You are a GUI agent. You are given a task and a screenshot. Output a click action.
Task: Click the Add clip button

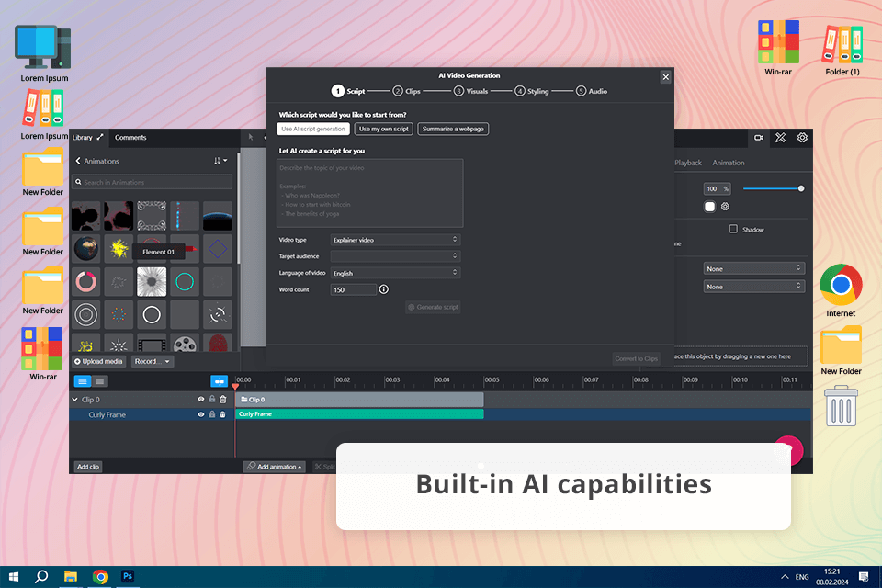(88, 467)
